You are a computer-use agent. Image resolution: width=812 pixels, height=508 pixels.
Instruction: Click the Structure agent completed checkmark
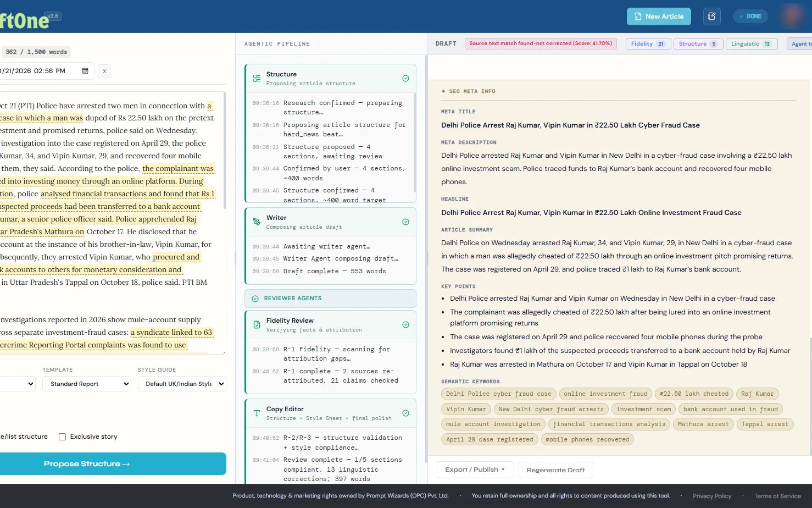point(405,79)
